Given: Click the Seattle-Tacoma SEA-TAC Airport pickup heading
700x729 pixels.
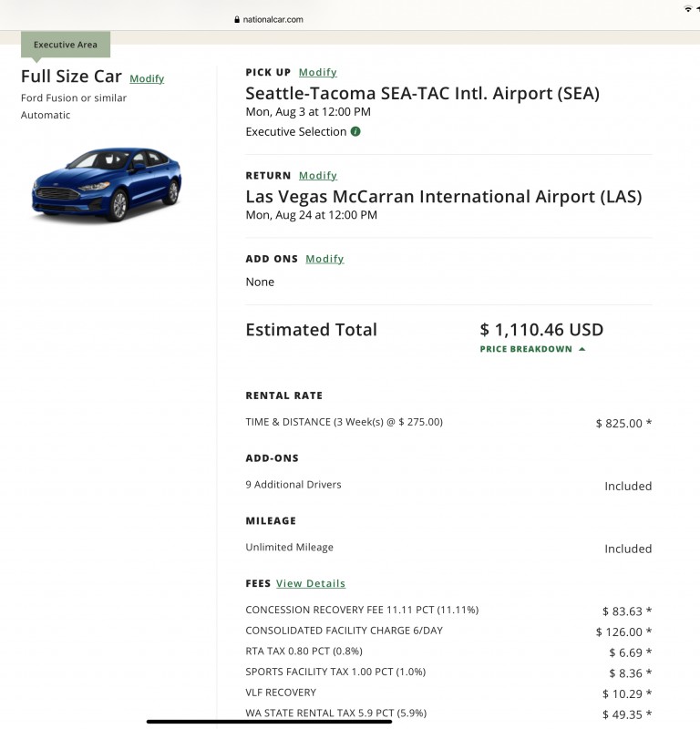Looking at the screenshot, I should (422, 93).
